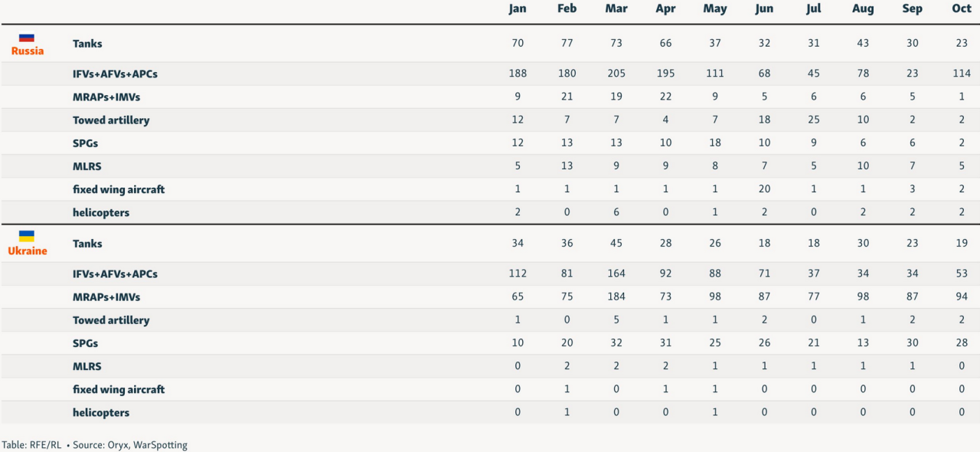980x452 pixels.
Task: Click Russia's Towed artillery row label
Action: tap(111, 120)
